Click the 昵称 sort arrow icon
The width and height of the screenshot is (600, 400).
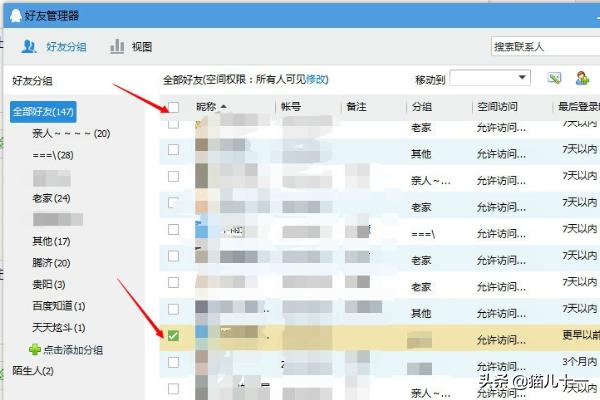pyautogui.click(x=223, y=107)
